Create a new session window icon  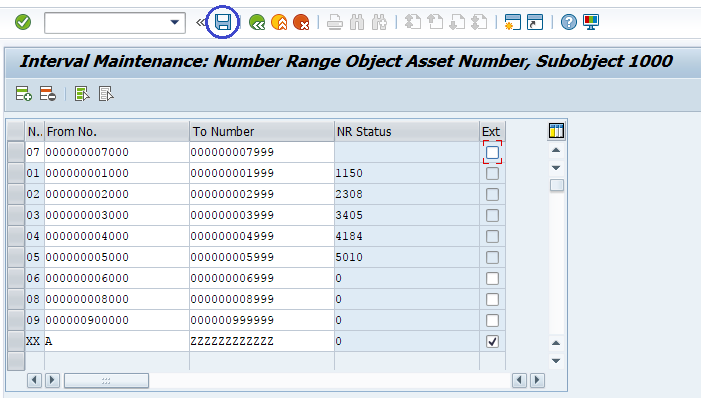coord(512,22)
